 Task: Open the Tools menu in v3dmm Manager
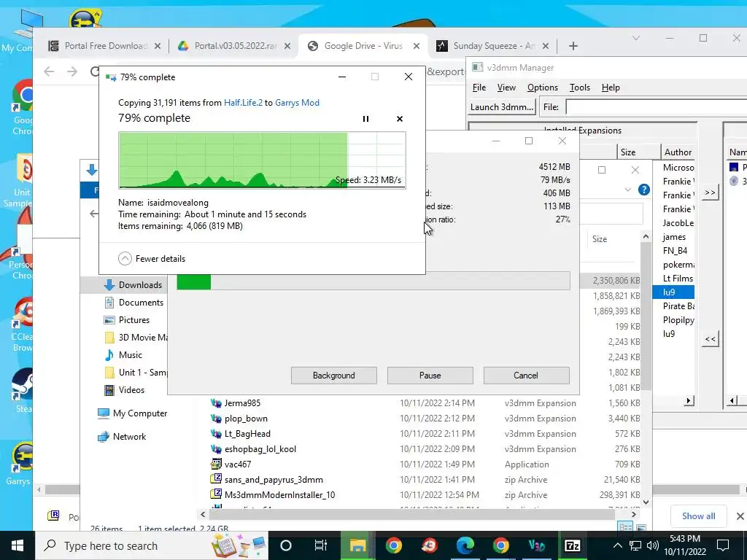[580, 87]
